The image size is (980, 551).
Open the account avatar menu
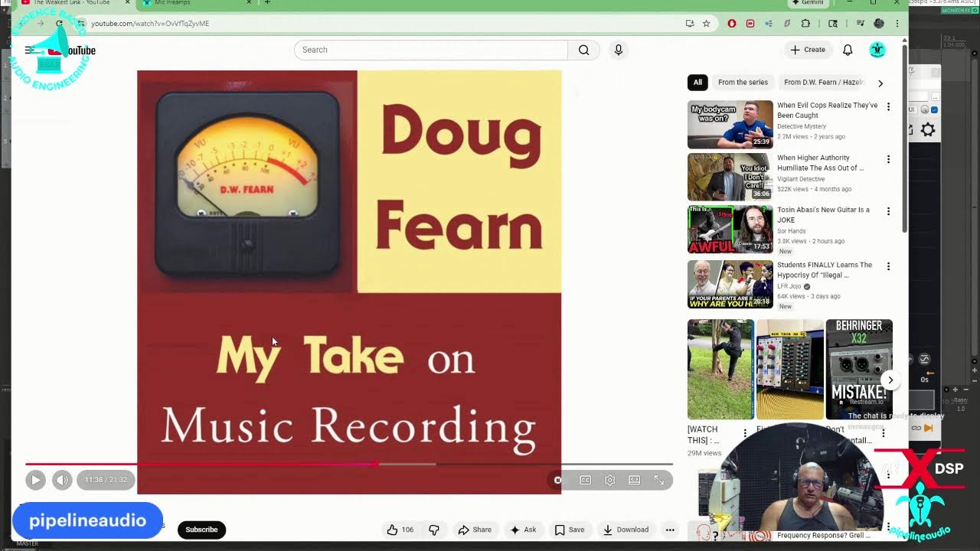(x=877, y=50)
